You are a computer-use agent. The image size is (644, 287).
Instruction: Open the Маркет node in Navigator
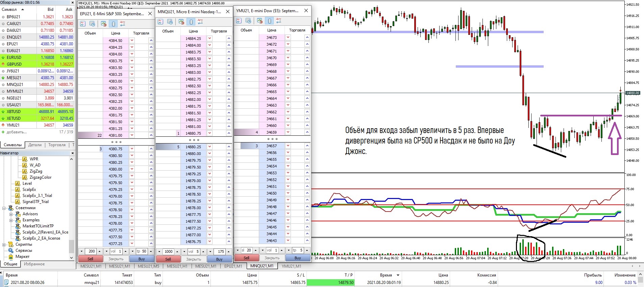(x=22, y=257)
